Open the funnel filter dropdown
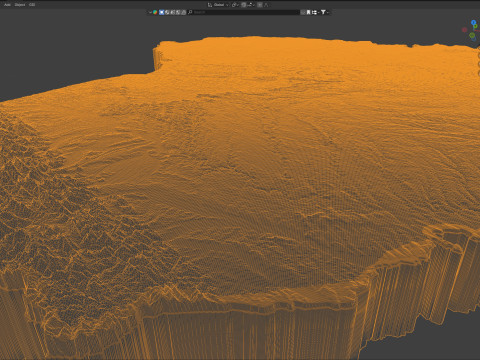This screenshot has height=360, width=480. point(324,12)
